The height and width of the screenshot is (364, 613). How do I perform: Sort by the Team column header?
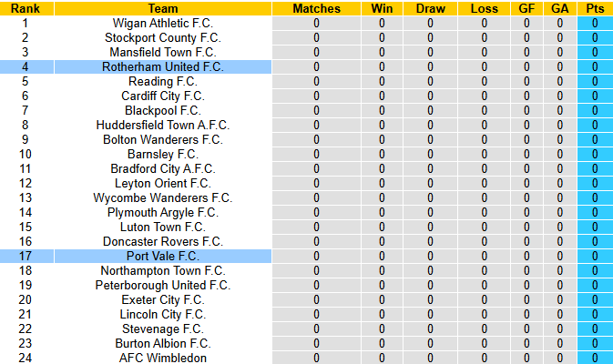click(x=162, y=8)
